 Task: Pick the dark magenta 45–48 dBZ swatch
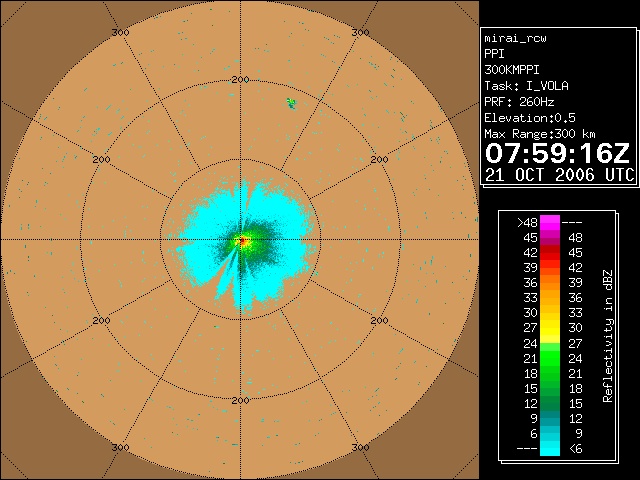pos(550,238)
